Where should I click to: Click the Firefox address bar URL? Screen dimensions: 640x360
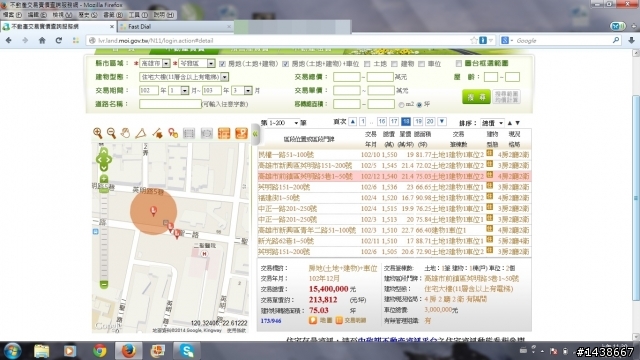pyautogui.click(x=156, y=41)
